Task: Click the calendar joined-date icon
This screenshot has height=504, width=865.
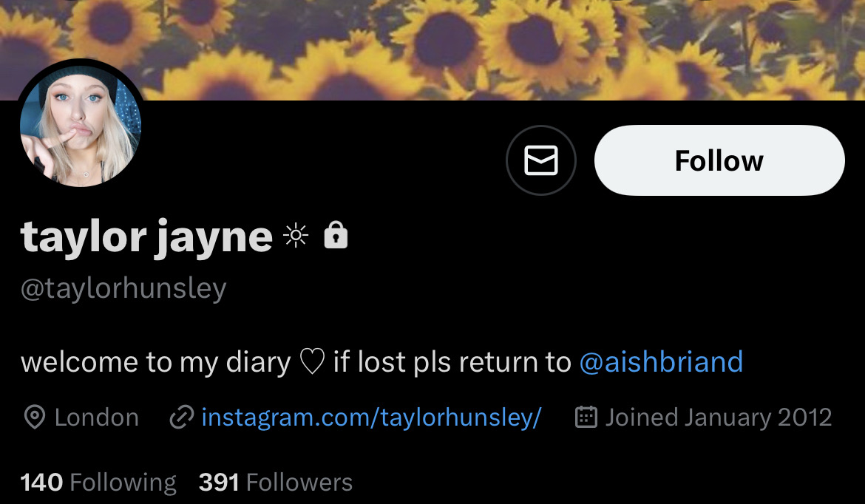Action: click(586, 417)
